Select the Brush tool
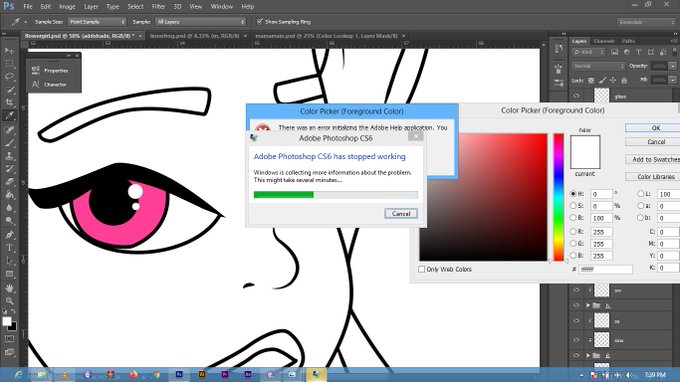 pos(9,143)
